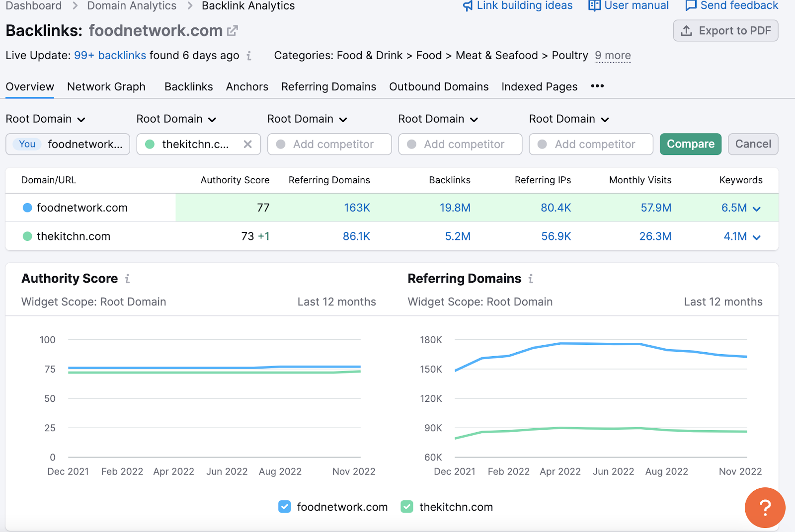Image resolution: width=795 pixels, height=532 pixels.
Task: Click the Export to PDF button
Action: pyautogui.click(x=725, y=31)
